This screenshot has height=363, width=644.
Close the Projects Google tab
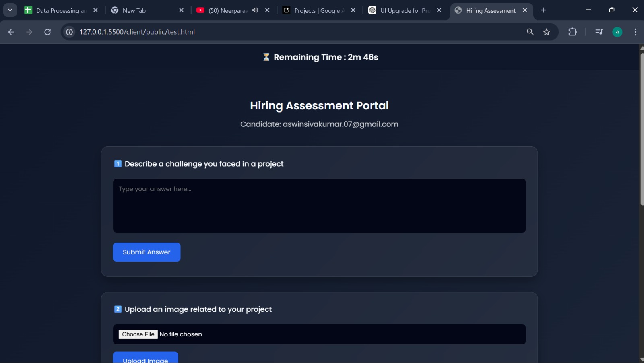click(x=353, y=10)
